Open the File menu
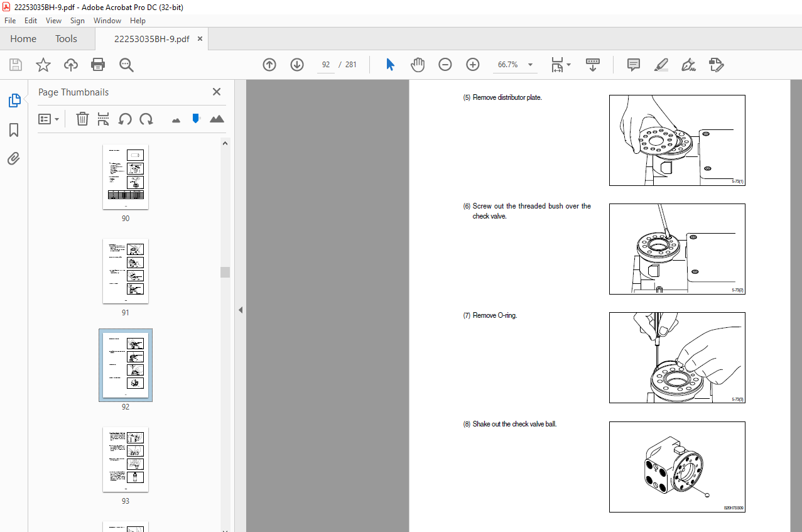This screenshot has height=532, width=802. [x=10, y=21]
